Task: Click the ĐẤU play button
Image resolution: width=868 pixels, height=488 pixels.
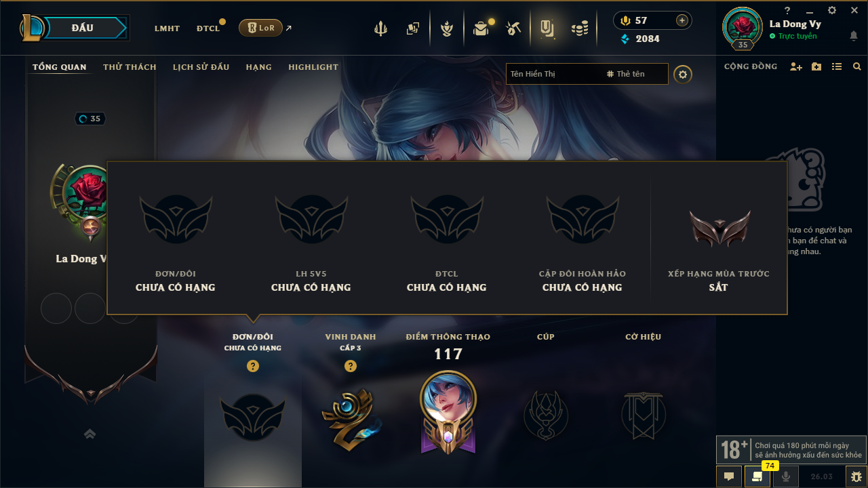Action: 82,28
